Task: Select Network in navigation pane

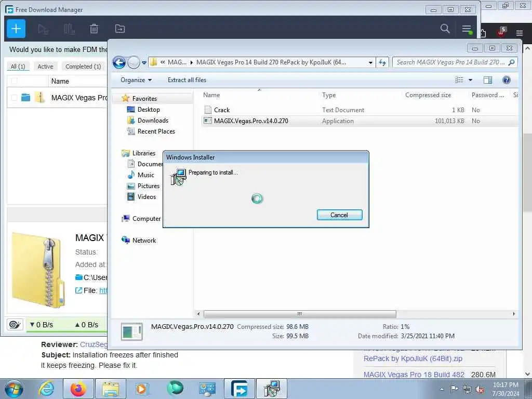Action: coord(144,240)
